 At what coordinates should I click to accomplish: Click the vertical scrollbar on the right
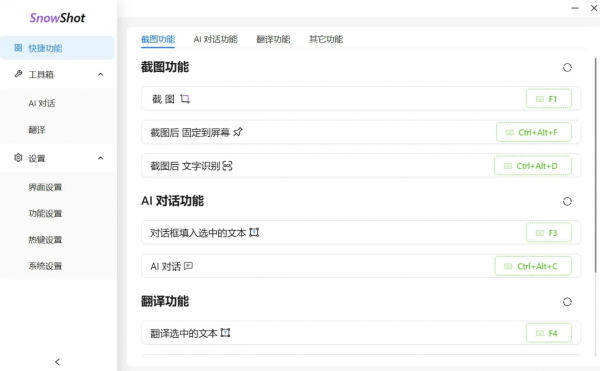tap(596, 165)
